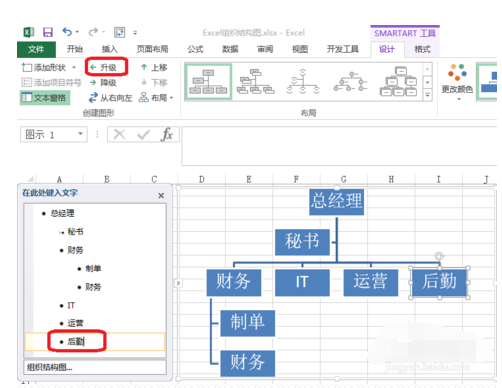Switch to the 公式 tab

[195, 49]
